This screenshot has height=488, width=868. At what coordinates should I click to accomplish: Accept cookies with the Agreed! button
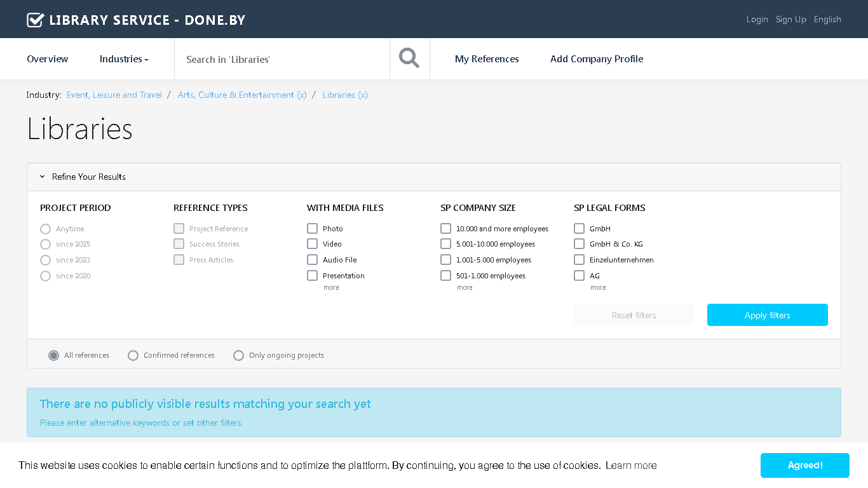point(805,465)
